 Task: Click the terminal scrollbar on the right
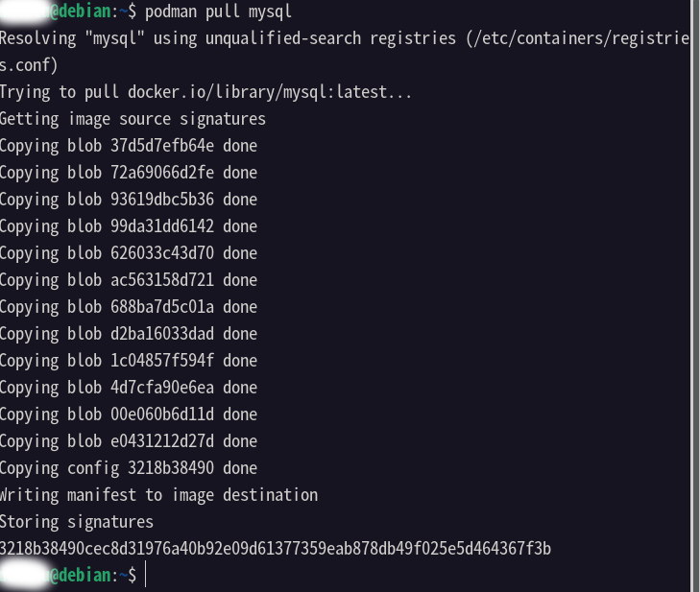695,296
